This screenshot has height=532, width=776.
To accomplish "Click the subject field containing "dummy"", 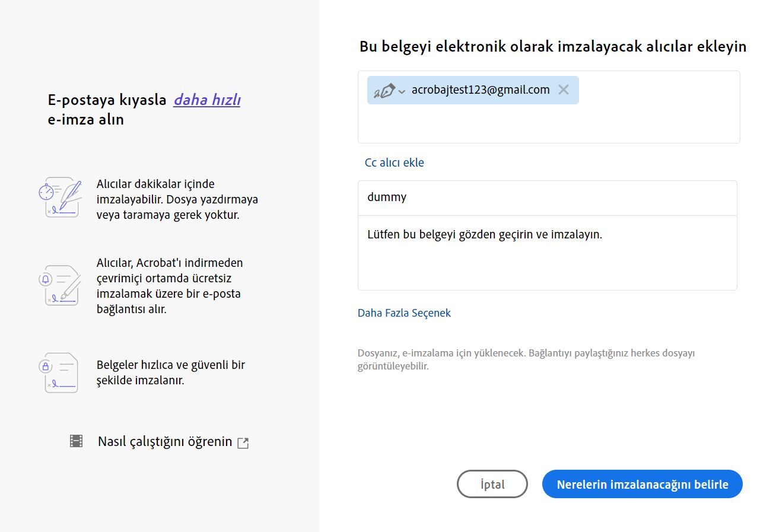I will 547,197.
